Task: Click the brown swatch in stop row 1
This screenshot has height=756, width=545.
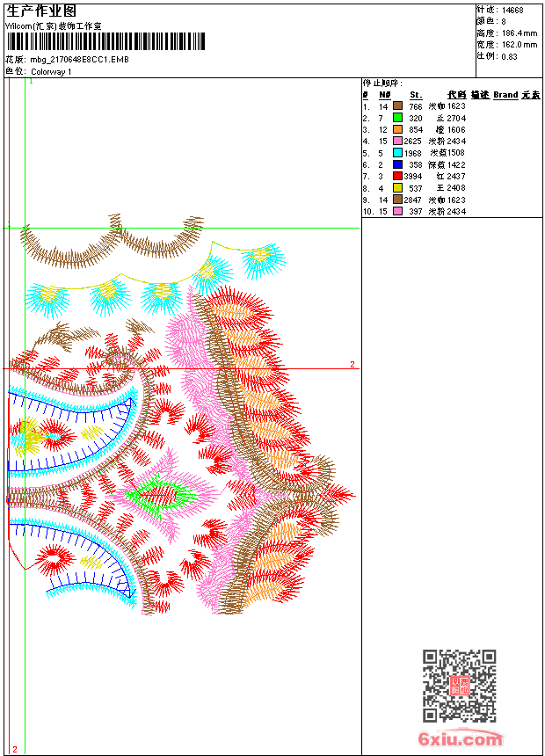Action: coord(397,105)
